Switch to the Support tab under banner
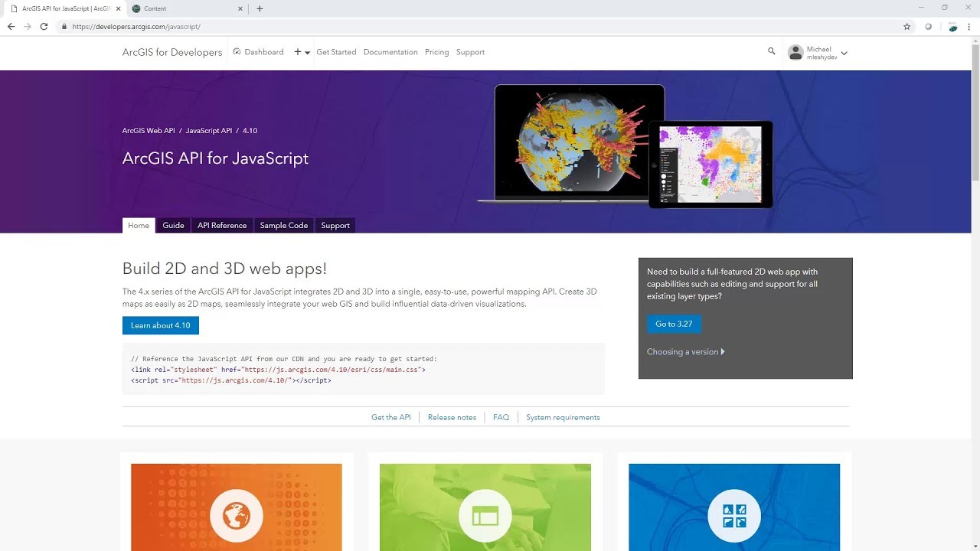980x551 pixels. [x=335, y=225]
